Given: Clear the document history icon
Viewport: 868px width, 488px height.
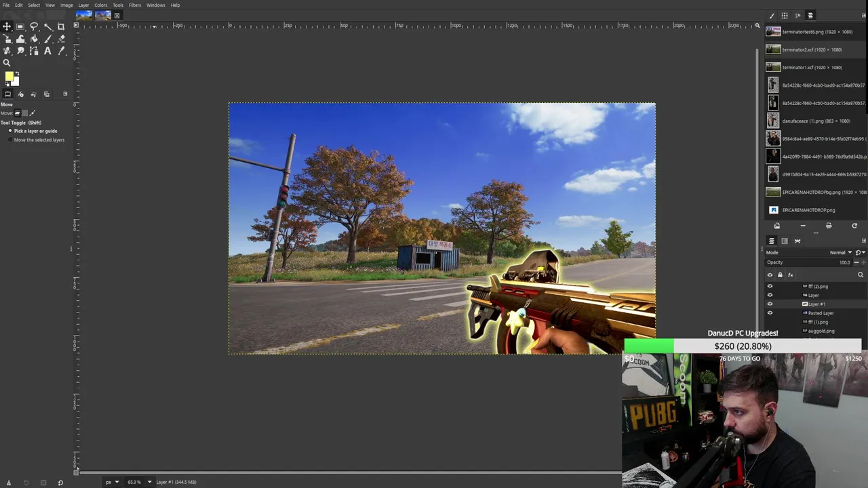Looking at the screenshot, I should (829, 226).
